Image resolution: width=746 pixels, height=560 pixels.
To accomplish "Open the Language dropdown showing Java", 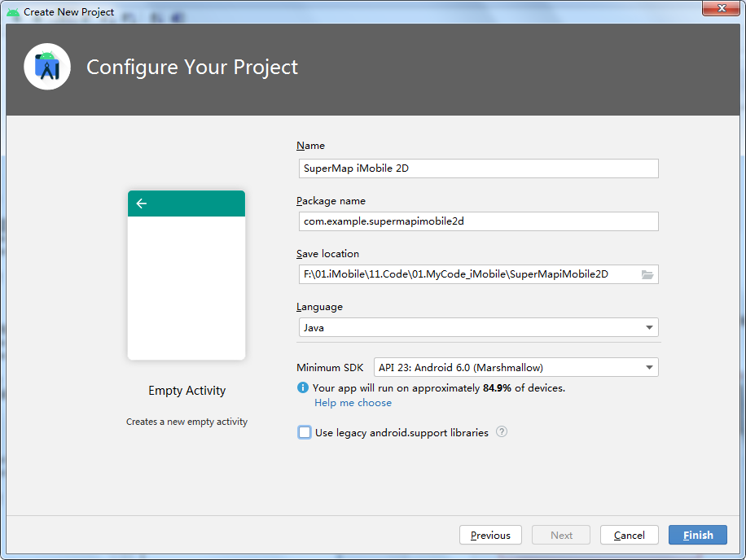I will point(479,327).
